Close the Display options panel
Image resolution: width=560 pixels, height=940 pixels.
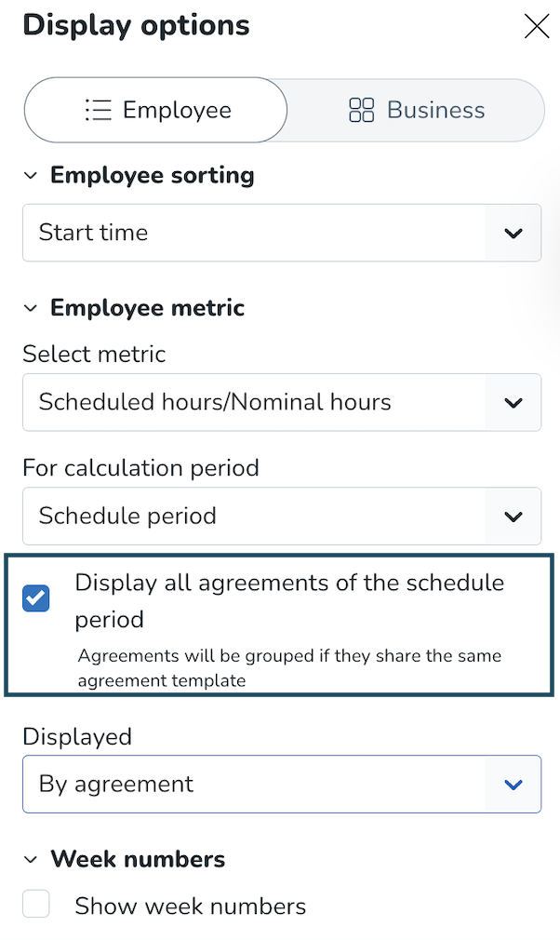(537, 26)
